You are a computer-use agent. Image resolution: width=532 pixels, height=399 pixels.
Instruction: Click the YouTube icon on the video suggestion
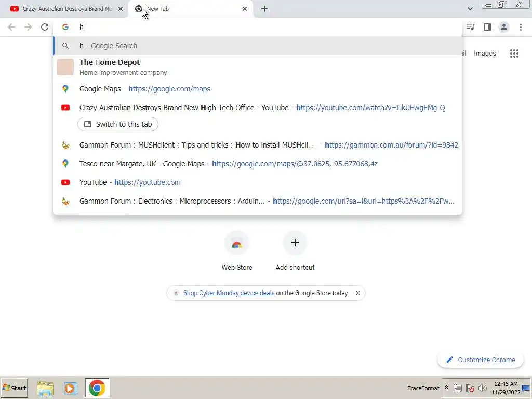tap(65, 108)
